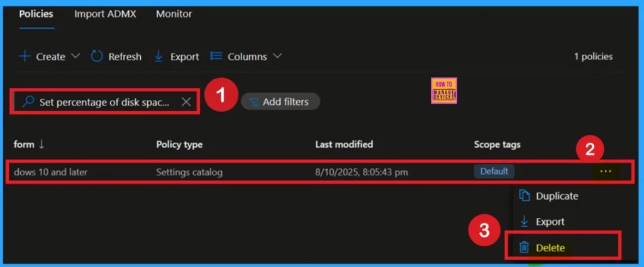
Task: Expand the Create dropdown chevron
Action: 75,57
